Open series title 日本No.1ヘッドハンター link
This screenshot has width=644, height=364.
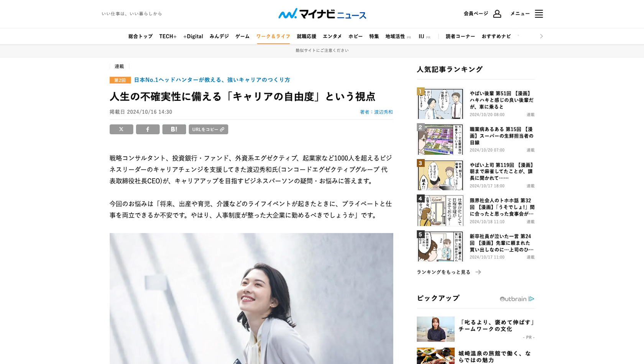coord(212,80)
